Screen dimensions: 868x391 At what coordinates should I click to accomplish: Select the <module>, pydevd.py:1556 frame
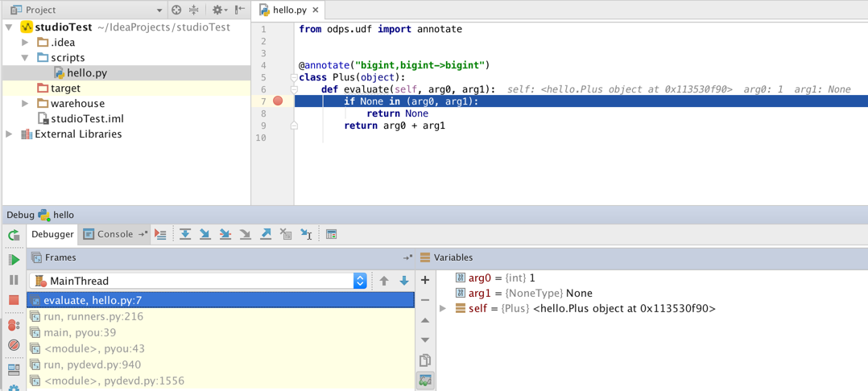tap(221, 381)
